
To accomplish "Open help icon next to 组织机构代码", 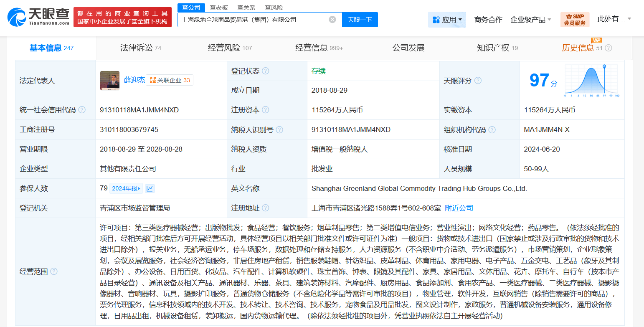I will [x=492, y=130].
